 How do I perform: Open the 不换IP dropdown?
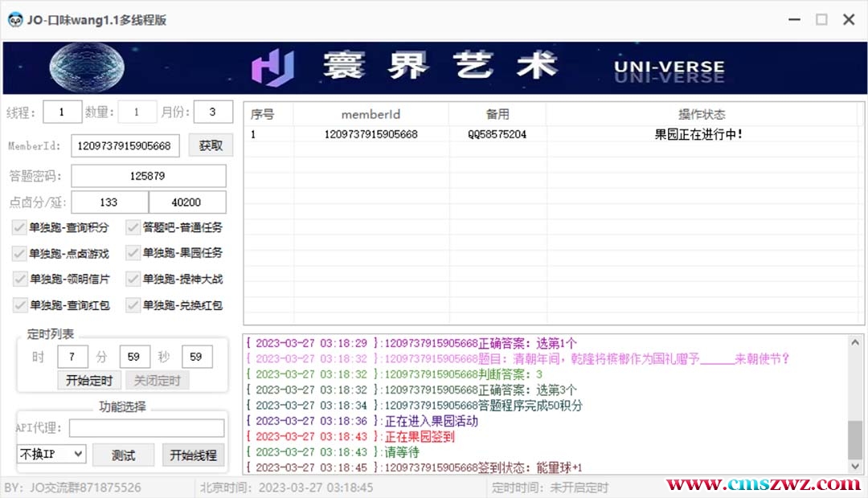[x=51, y=455]
